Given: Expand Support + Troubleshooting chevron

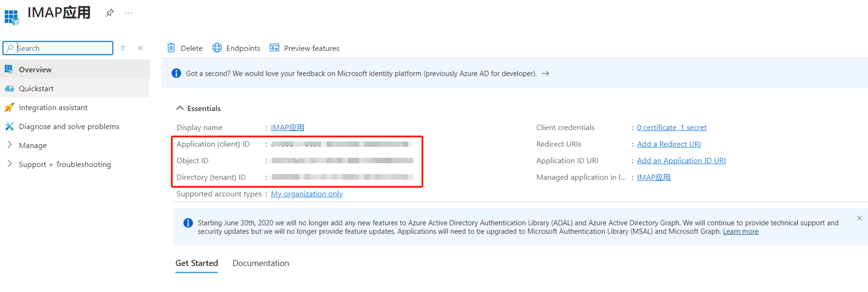Looking at the screenshot, I should (x=10, y=164).
